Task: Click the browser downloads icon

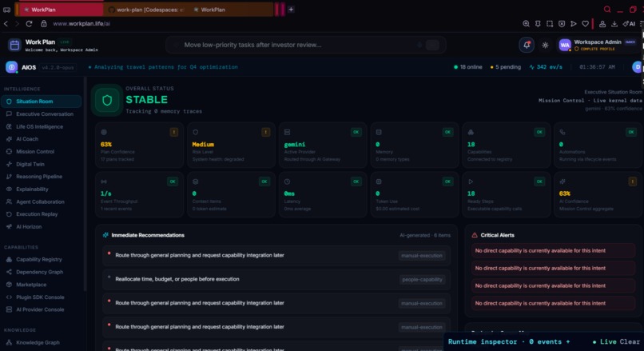Action: tap(614, 24)
